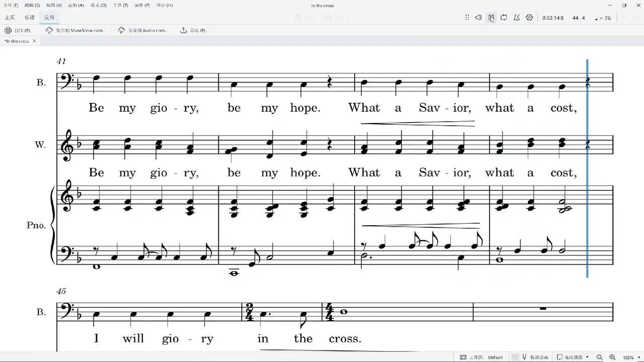
Task: Click the Pno. instrument label
Action: click(x=36, y=225)
